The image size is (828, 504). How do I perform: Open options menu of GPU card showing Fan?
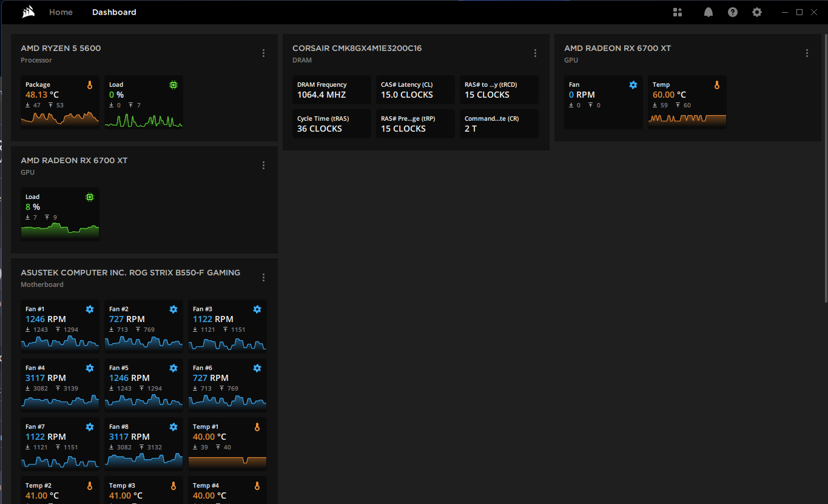pos(807,53)
